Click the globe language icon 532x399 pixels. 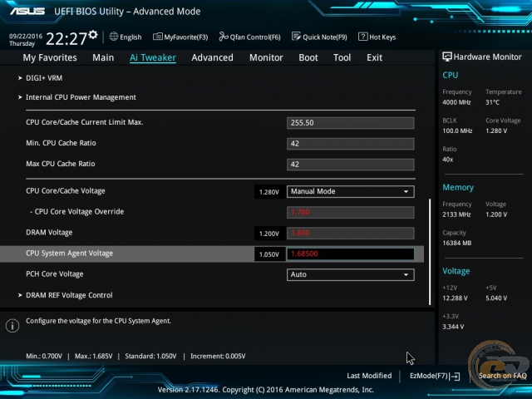coord(114,37)
